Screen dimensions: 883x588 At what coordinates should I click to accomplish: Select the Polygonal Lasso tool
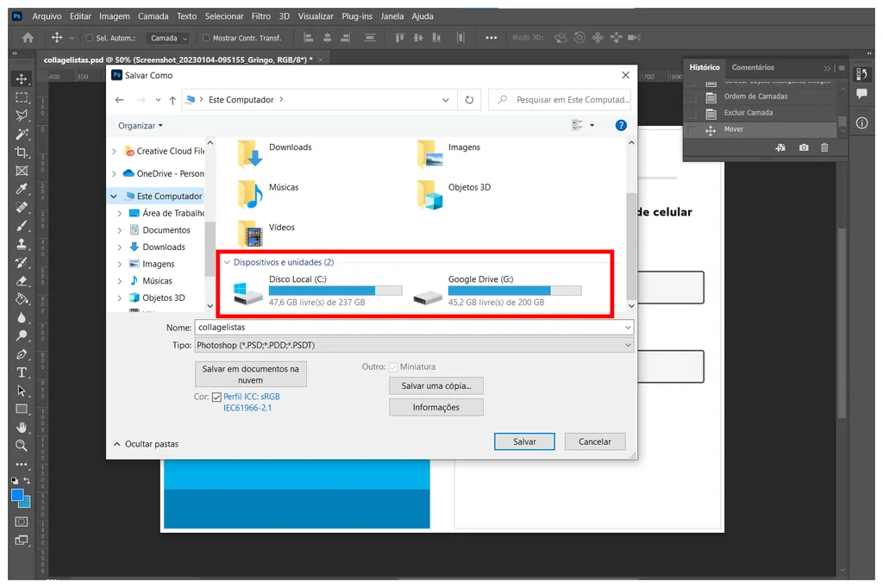(22, 116)
